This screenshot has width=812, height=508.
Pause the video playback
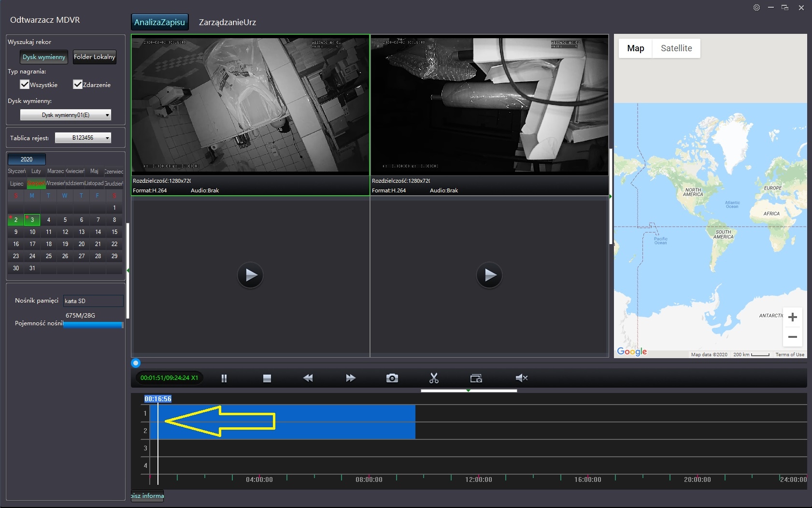(224, 378)
